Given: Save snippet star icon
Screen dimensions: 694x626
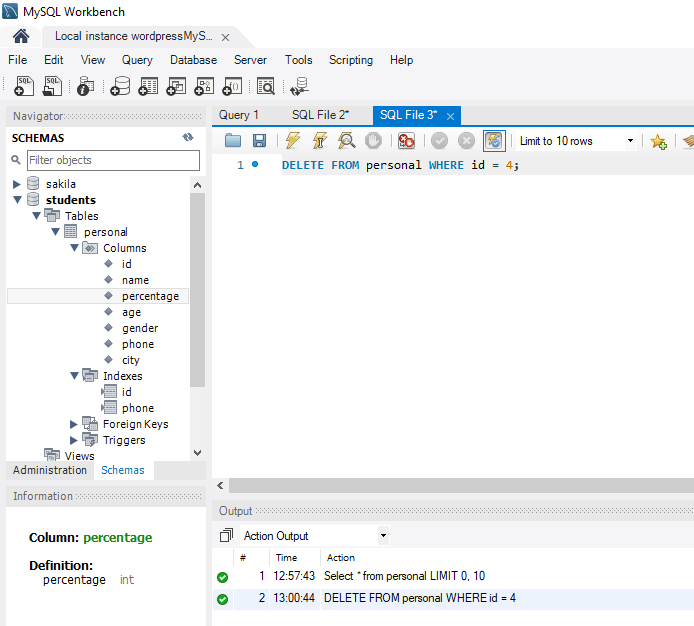Looking at the screenshot, I should point(658,141).
